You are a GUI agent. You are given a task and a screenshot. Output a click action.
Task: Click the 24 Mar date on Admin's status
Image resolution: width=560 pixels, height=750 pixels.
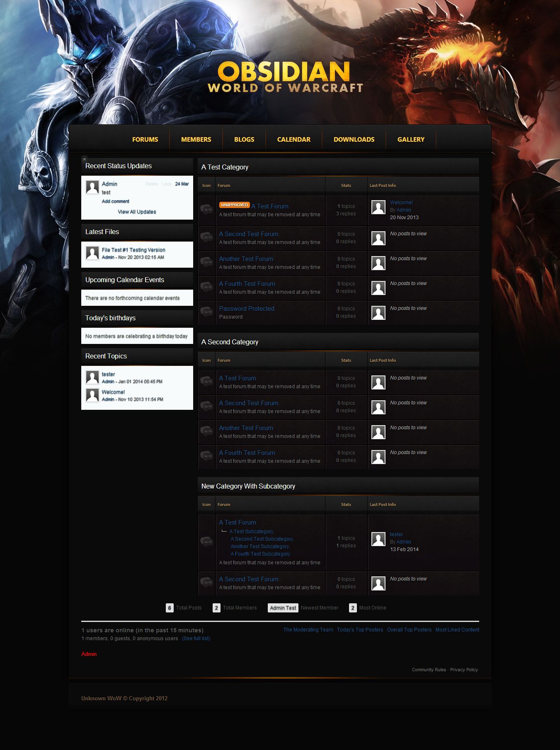tap(182, 184)
